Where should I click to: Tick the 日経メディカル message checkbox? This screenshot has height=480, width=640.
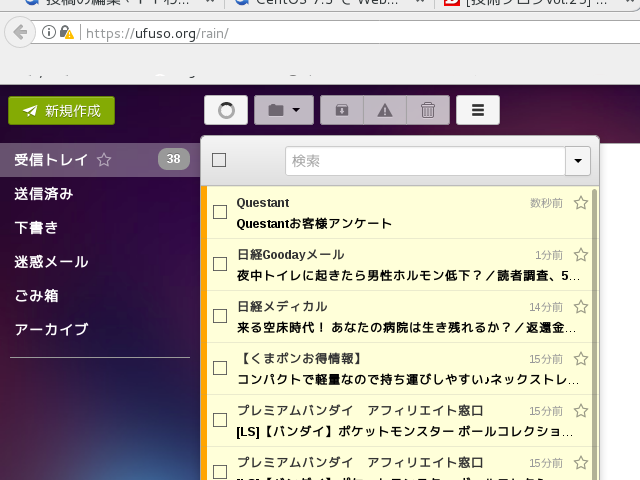220,316
